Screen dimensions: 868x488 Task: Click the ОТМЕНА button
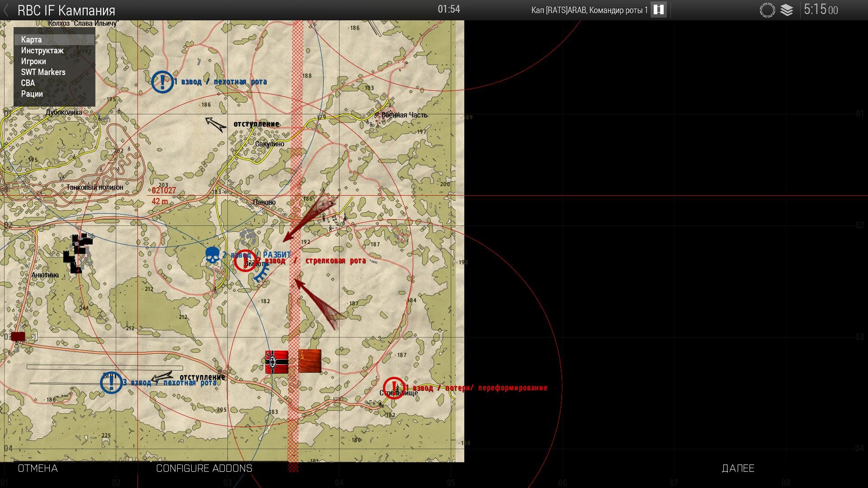tap(38, 469)
